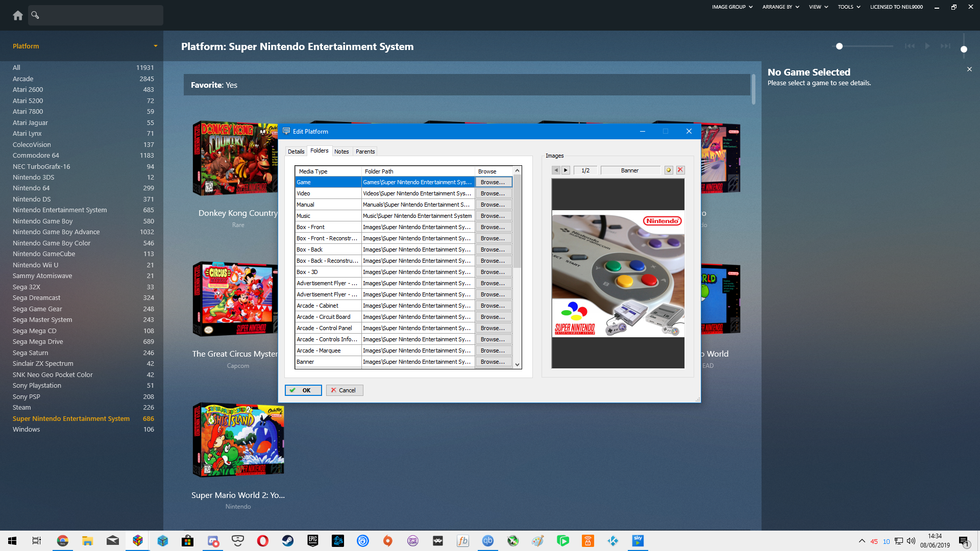Click scroll down arrow in folders list
The height and width of the screenshot is (551, 980).
pyautogui.click(x=517, y=364)
